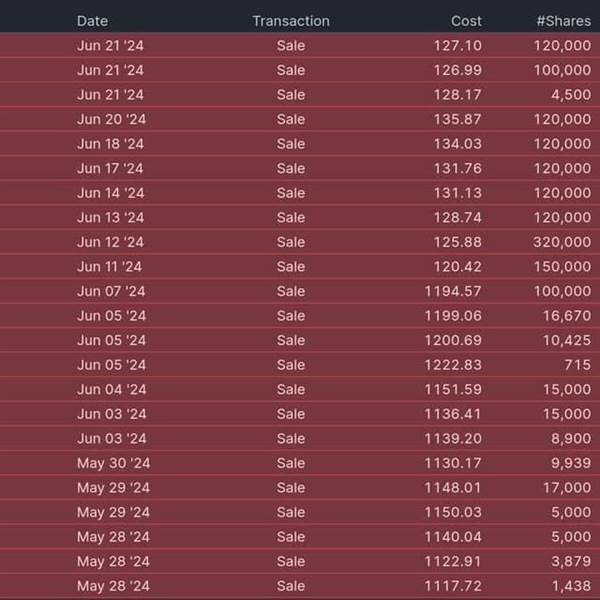Screen dimensions: 600x600
Task: Sort table by Cost header
Action: point(466,20)
